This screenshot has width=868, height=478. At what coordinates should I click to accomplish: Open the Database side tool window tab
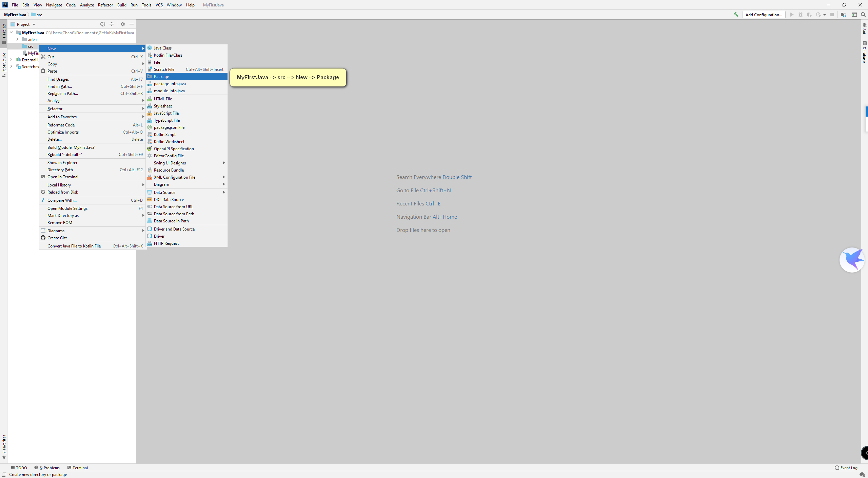point(864,53)
